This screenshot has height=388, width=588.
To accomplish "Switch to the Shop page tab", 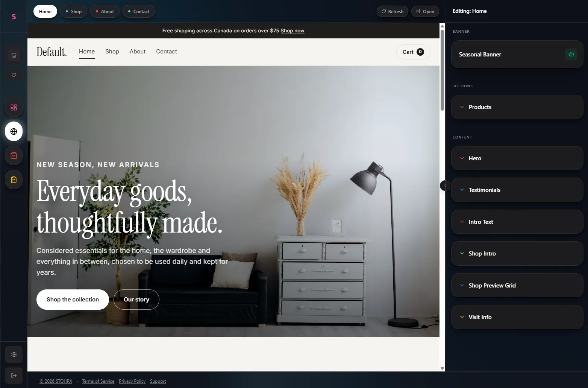I will [x=74, y=11].
